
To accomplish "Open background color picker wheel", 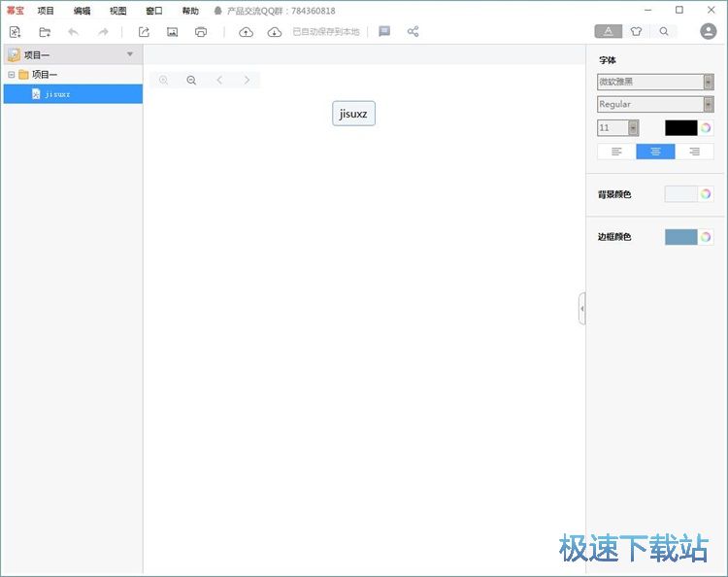I will (x=706, y=194).
